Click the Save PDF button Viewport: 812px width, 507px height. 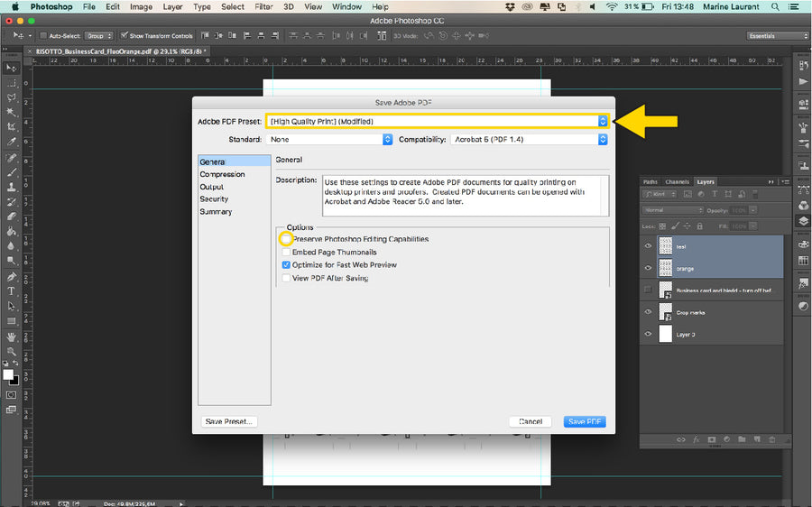tap(585, 421)
